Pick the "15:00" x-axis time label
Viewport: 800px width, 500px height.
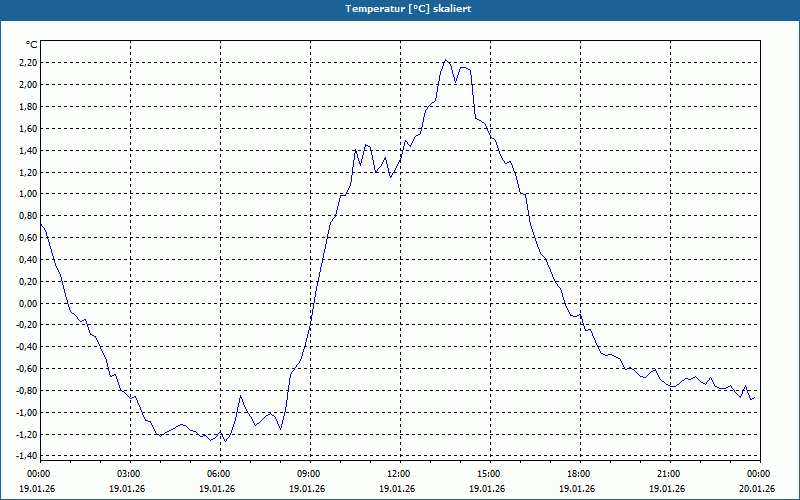click(490, 474)
